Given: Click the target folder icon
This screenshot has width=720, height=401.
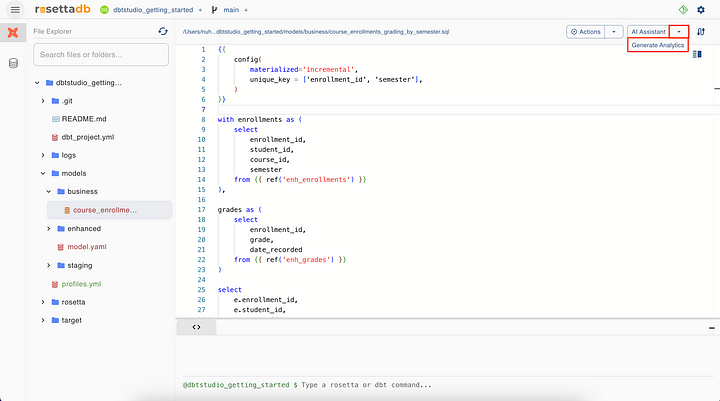Looking at the screenshot, I should 56,320.
